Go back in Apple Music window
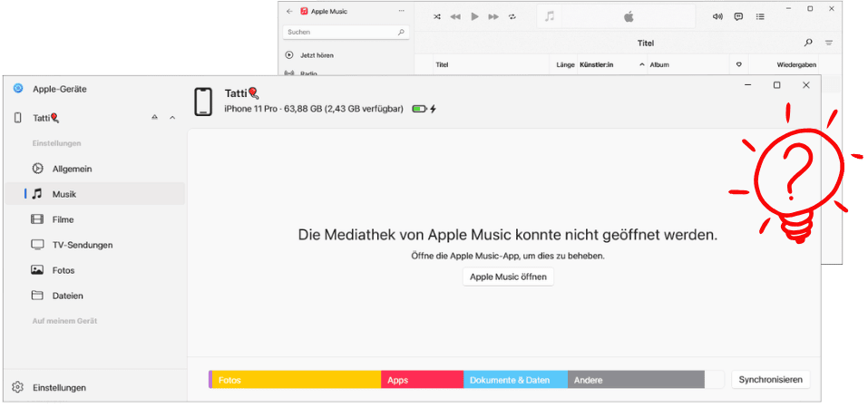Viewport: 868px width, 408px height. (x=289, y=11)
